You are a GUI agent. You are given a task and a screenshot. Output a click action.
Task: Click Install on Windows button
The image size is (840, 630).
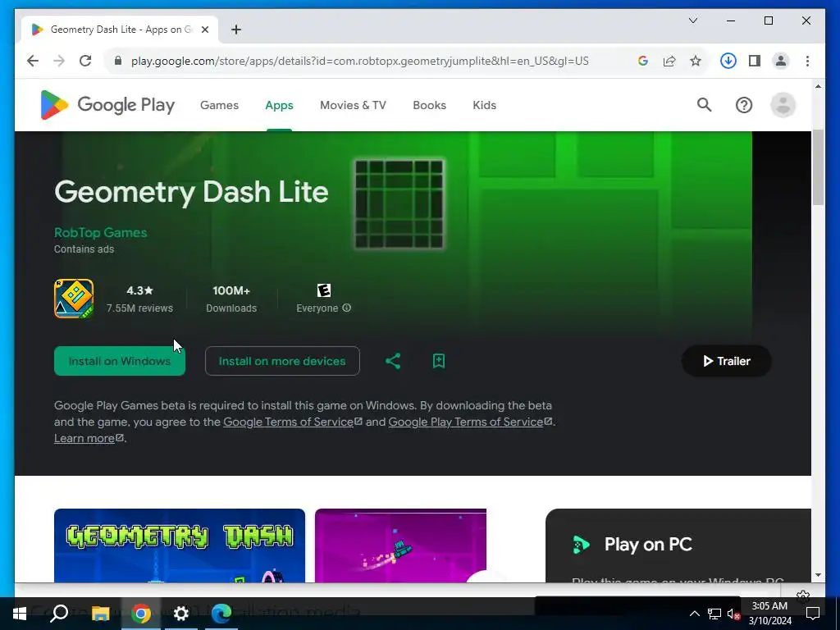pos(120,361)
